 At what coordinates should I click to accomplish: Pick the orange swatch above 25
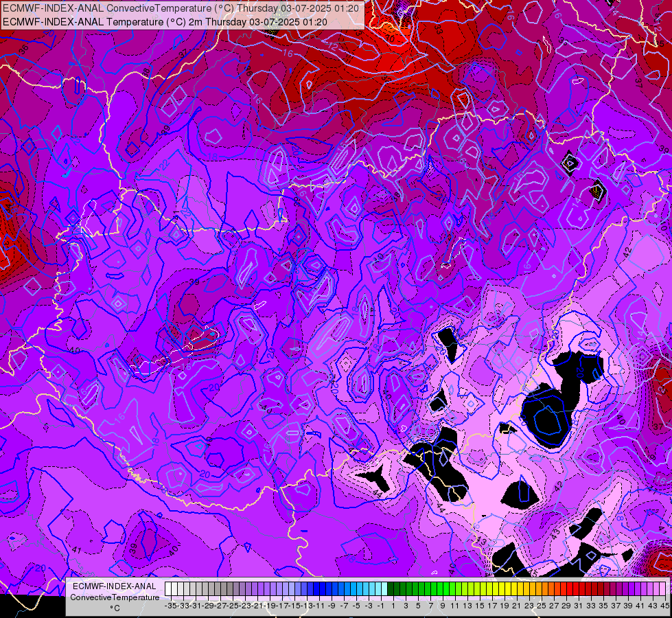click(540, 588)
